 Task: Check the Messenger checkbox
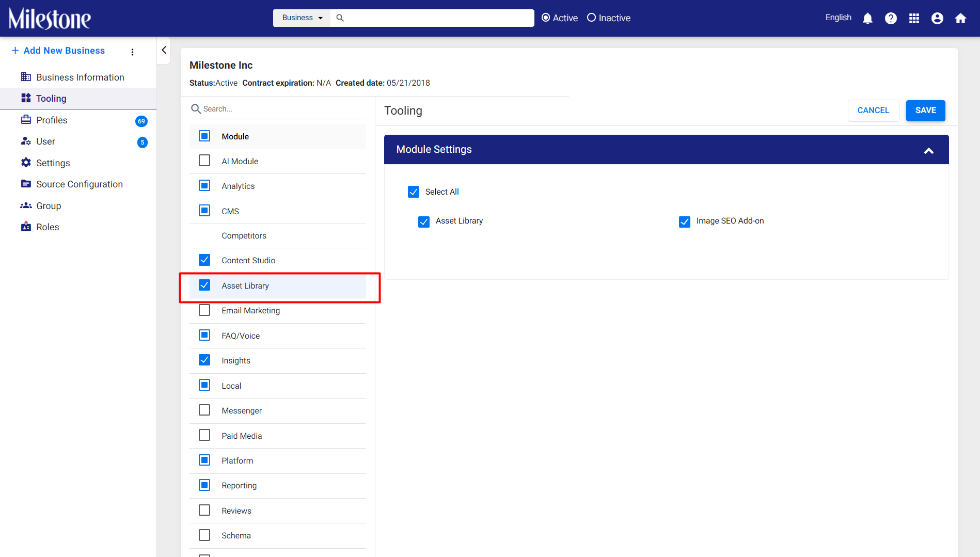pyautogui.click(x=204, y=410)
